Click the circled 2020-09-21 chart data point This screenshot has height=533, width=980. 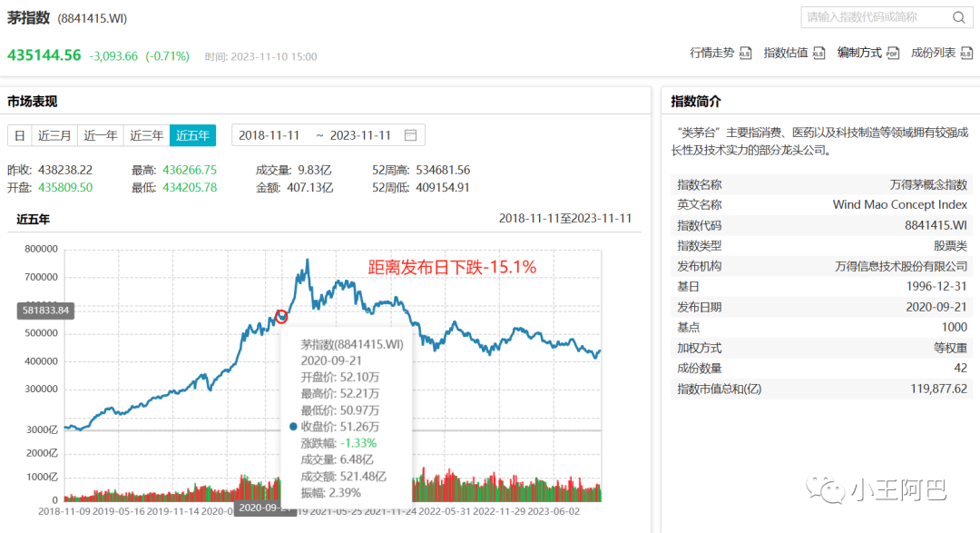click(281, 317)
